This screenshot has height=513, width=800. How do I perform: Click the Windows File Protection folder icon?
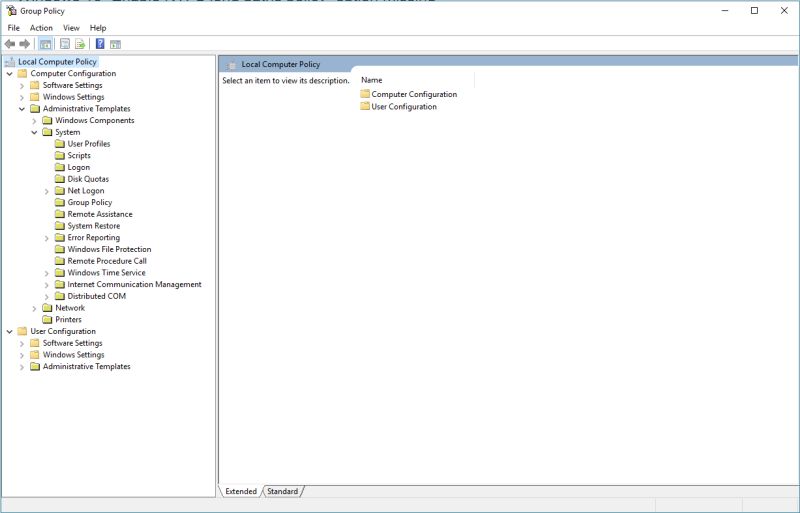coord(60,249)
